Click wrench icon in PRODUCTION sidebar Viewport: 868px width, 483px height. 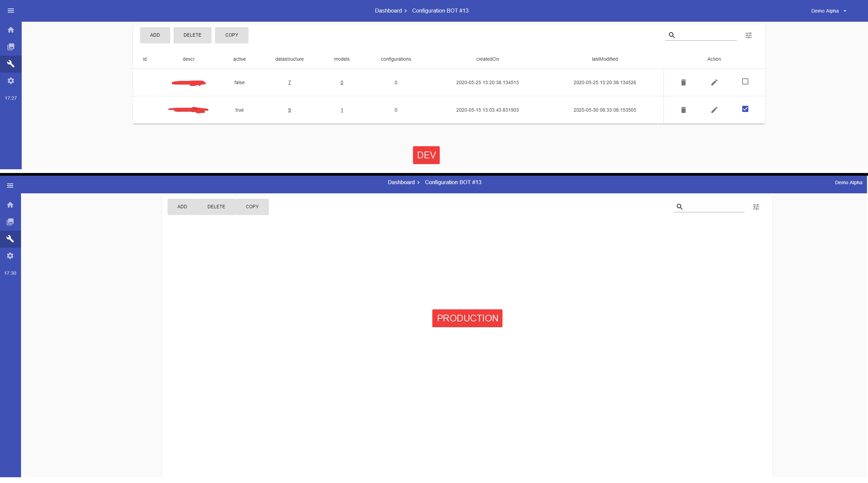click(x=10, y=239)
